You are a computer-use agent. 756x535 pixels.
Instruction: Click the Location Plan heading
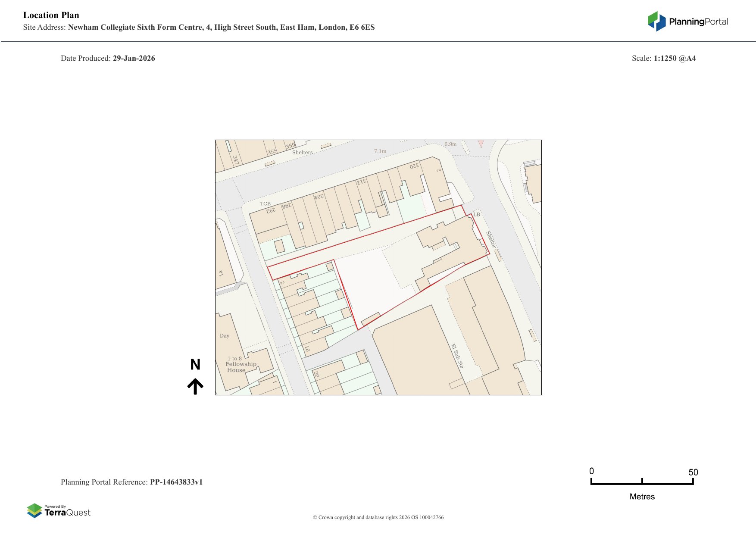(x=51, y=15)
